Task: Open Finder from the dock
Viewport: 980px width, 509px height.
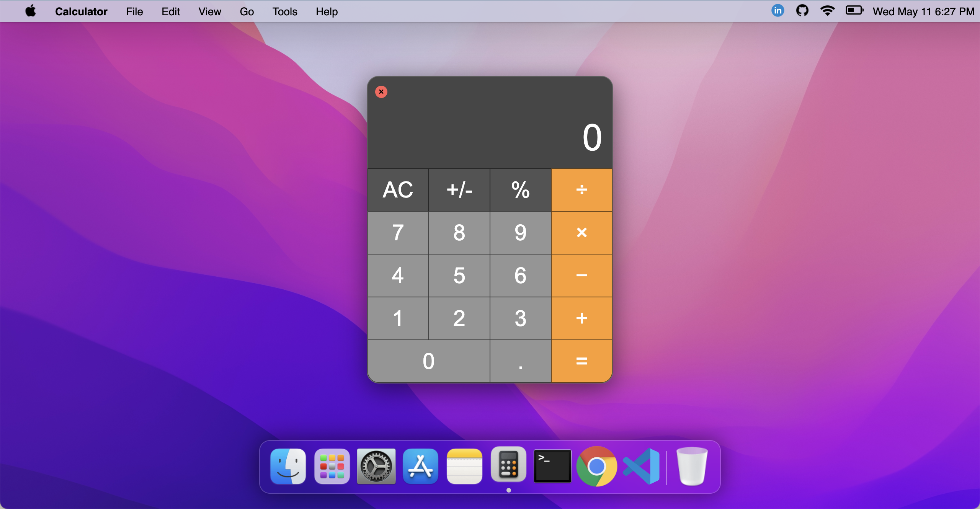Action: coord(288,467)
